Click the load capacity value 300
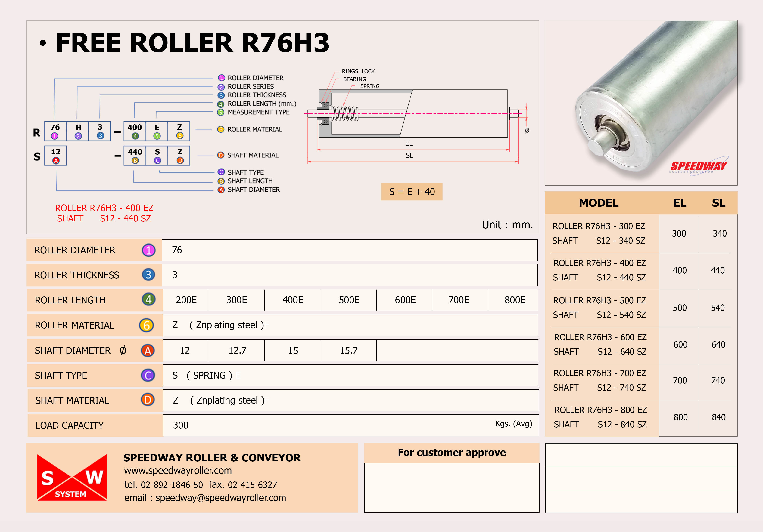 181,425
